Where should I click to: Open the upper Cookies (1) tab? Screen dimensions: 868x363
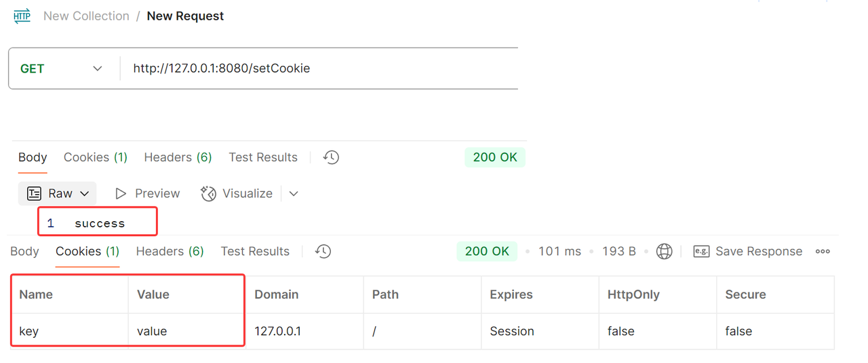point(96,157)
